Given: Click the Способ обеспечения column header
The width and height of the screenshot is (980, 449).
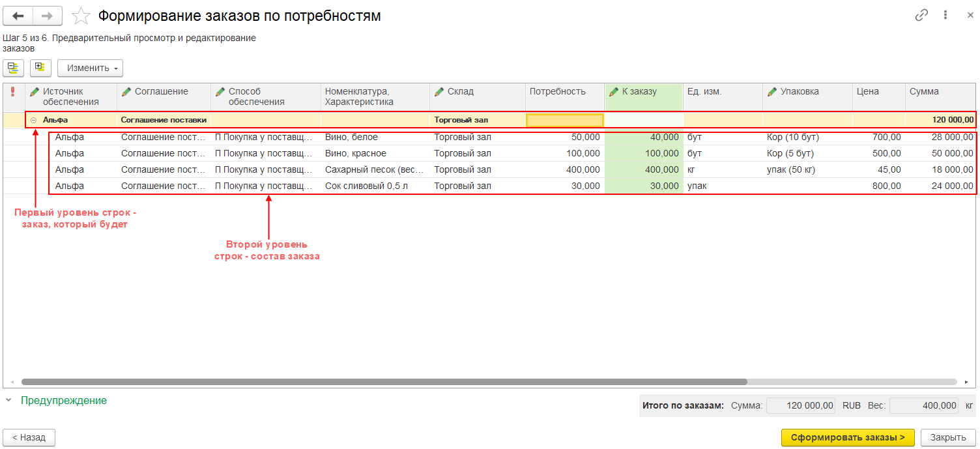Looking at the screenshot, I should point(266,96).
